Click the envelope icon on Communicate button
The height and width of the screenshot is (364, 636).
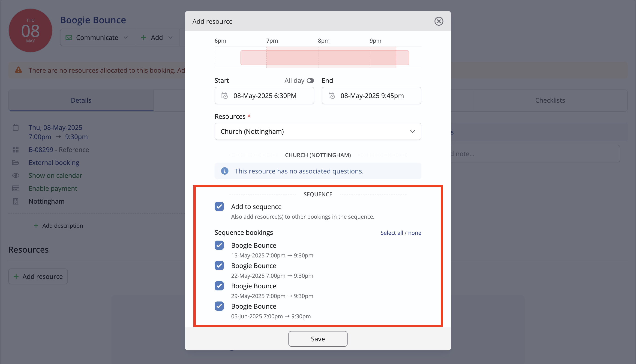tap(69, 38)
